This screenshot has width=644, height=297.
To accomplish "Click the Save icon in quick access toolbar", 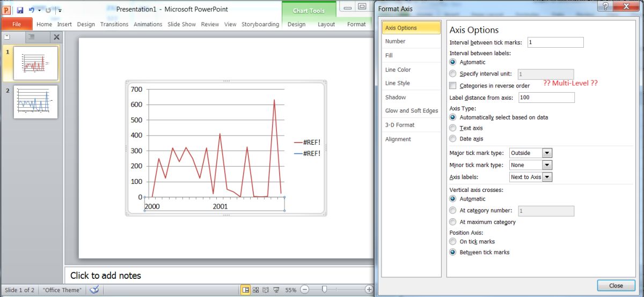I will (20, 10).
